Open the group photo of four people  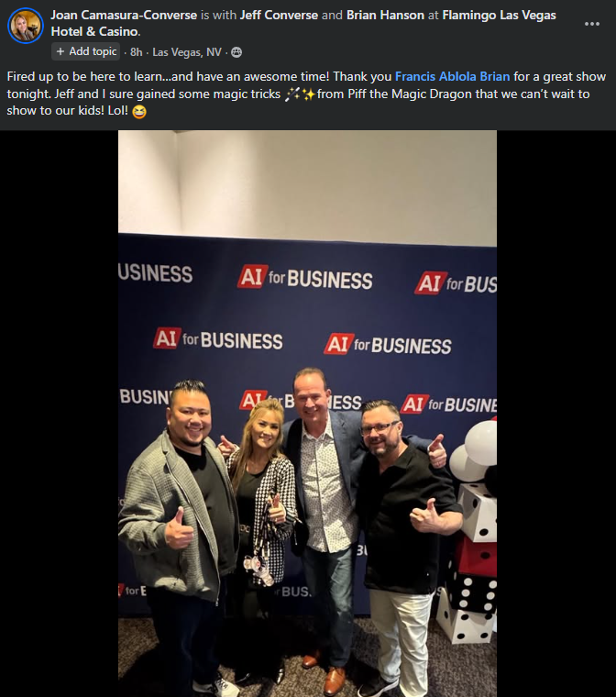pyautogui.click(x=308, y=414)
